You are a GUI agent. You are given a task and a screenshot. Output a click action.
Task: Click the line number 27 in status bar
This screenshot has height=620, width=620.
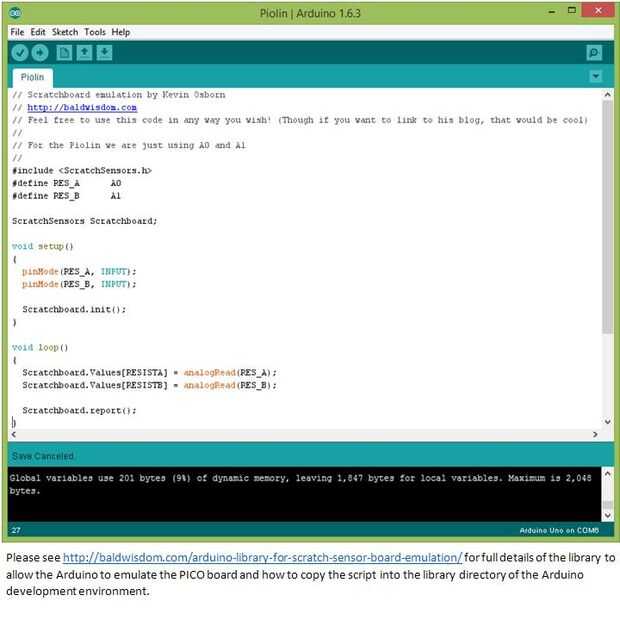(x=16, y=530)
